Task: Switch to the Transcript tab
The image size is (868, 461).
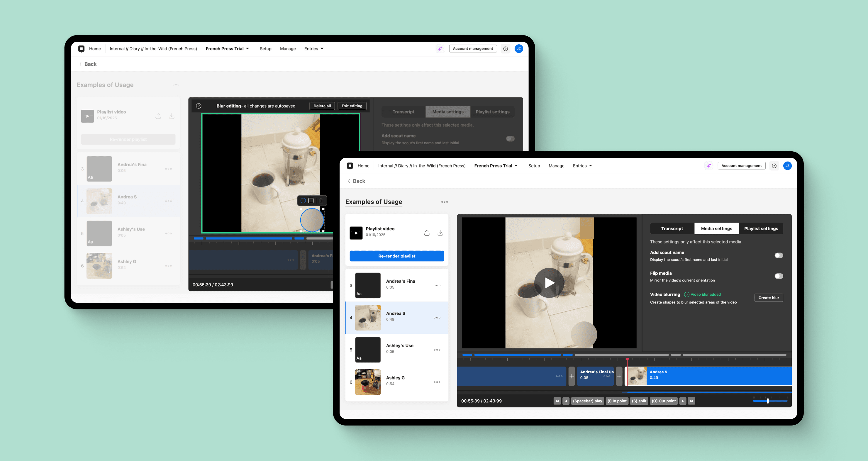Action: click(x=672, y=228)
